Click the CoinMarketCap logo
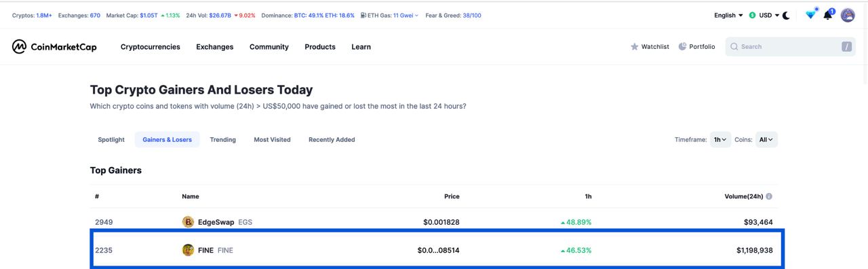This screenshot has width=868, height=269. click(54, 47)
